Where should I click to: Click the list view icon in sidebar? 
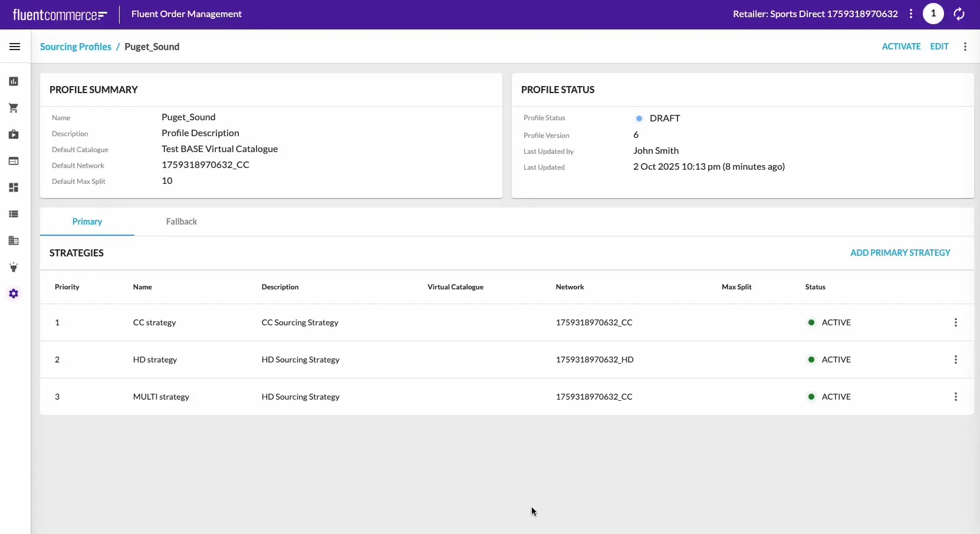coord(14,214)
